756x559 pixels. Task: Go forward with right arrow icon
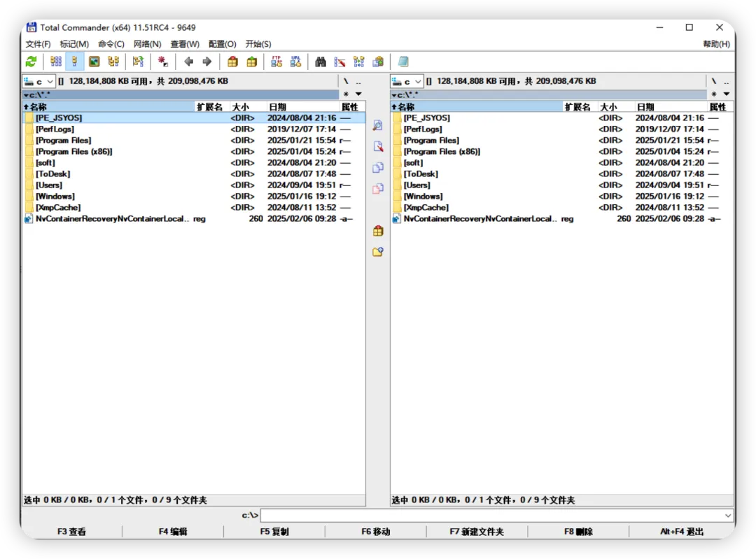[x=206, y=62]
